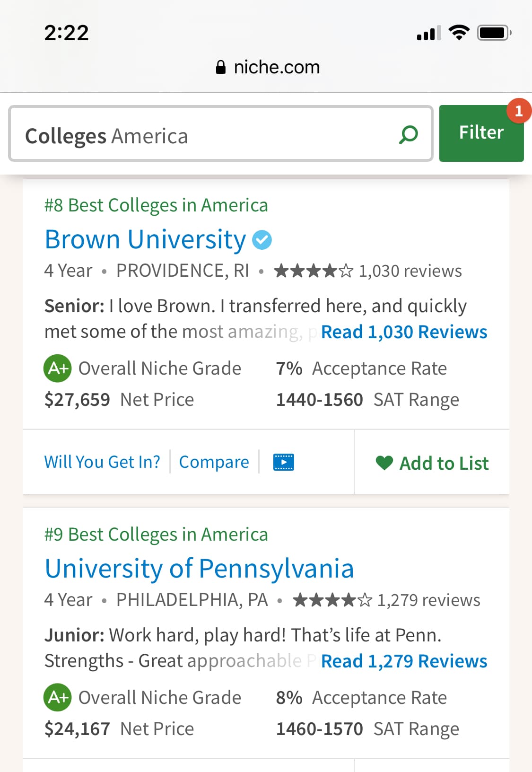Compare Brown University
This screenshot has height=772, width=532.
click(214, 462)
